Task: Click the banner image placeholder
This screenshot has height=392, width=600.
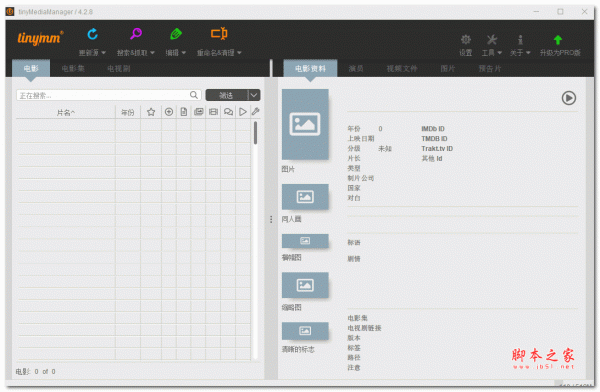Action: pyautogui.click(x=305, y=241)
